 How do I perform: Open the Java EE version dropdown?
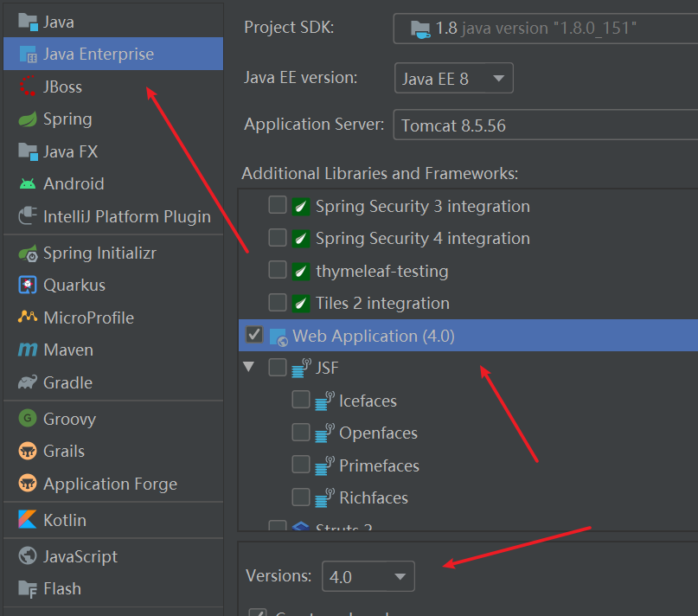[x=453, y=79]
